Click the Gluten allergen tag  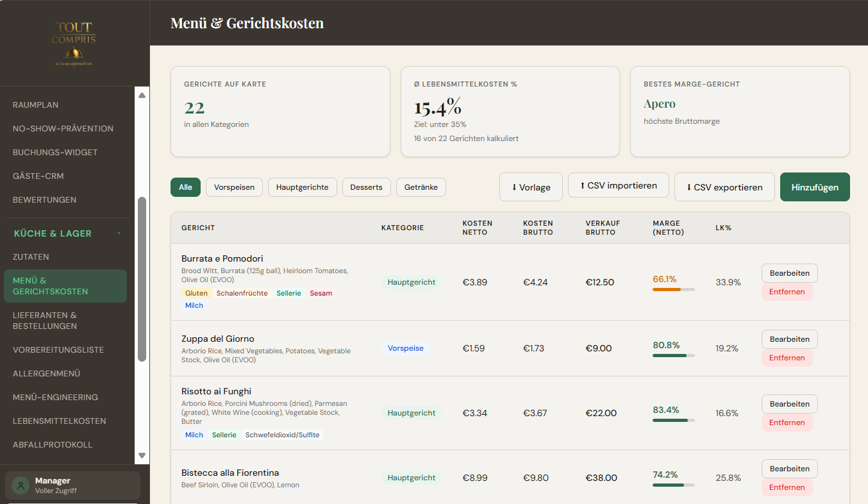point(196,293)
